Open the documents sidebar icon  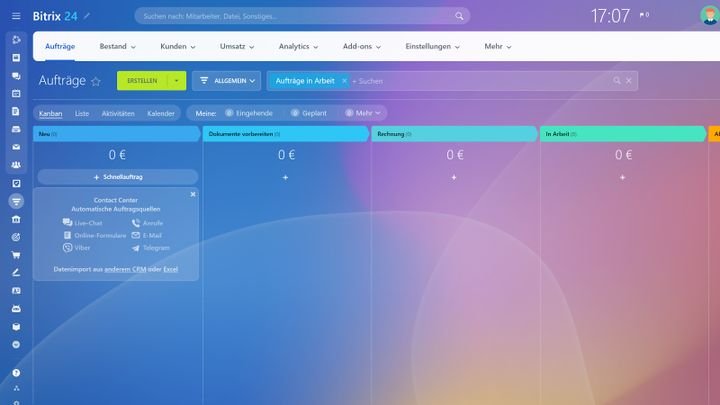coord(16,112)
